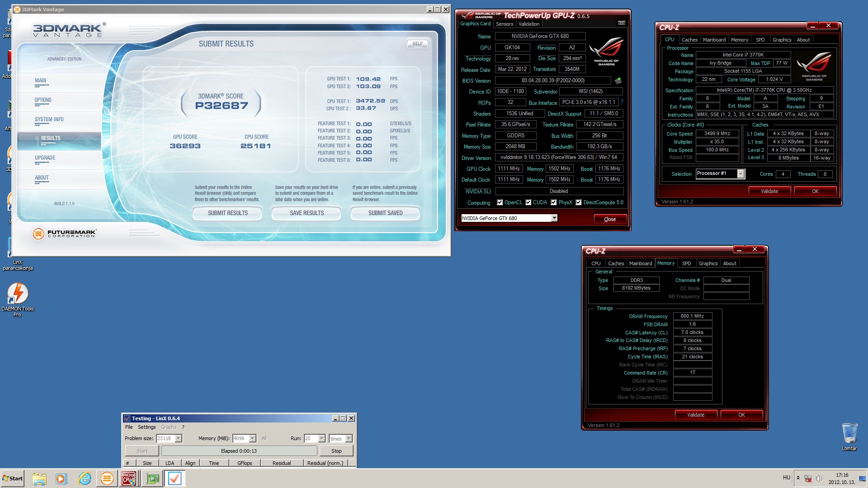Click Stop in LinX
Viewport: 868px width, 488px height.
pos(336,451)
